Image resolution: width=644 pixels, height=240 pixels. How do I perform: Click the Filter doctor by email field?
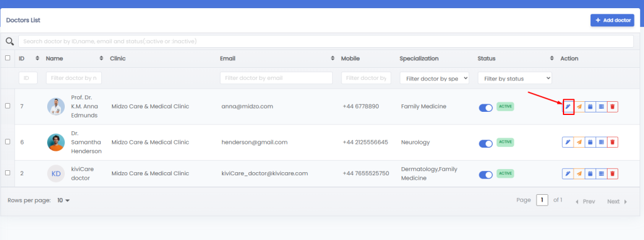276,78
